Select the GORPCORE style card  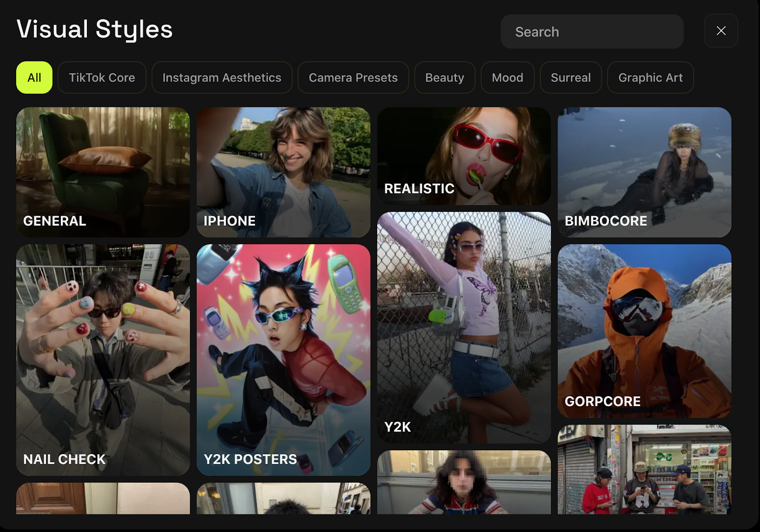[x=645, y=331]
